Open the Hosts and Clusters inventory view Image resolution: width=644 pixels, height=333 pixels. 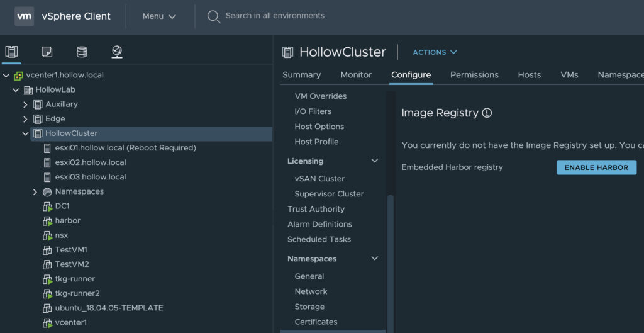tap(11, 52)
